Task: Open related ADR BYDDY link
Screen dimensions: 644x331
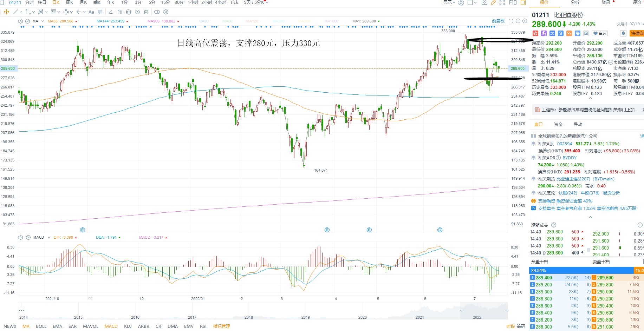Action: tap(570, 158)
